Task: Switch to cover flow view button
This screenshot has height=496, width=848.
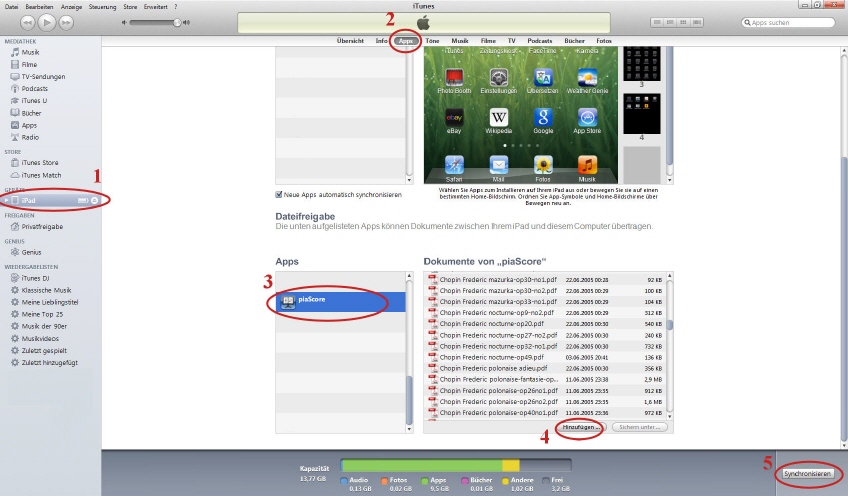Action: tap(697, 22)
